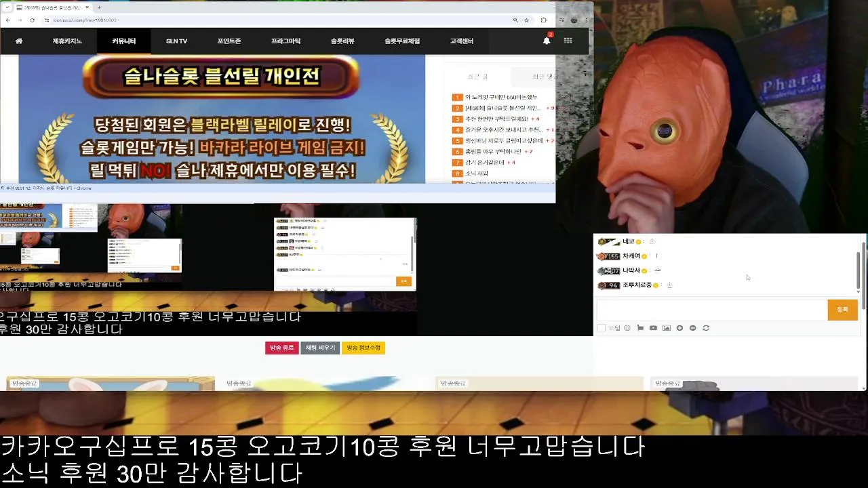868x488 pixels.
Task: Reload the page in Chrome
Action: point(33,20)
